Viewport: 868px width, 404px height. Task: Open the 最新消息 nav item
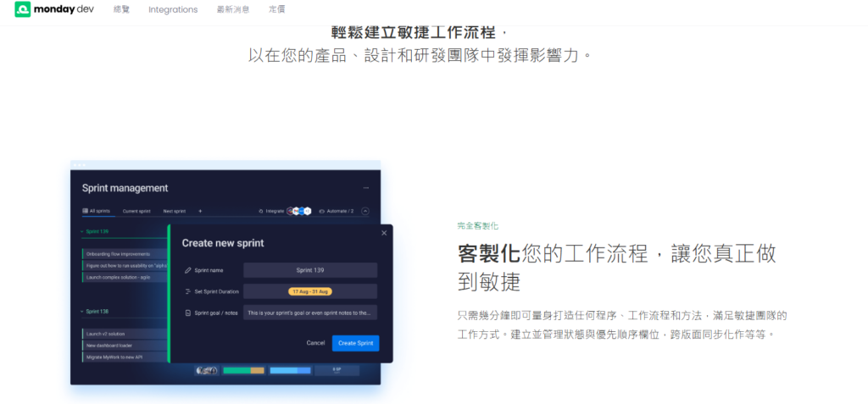click(233, 9)
